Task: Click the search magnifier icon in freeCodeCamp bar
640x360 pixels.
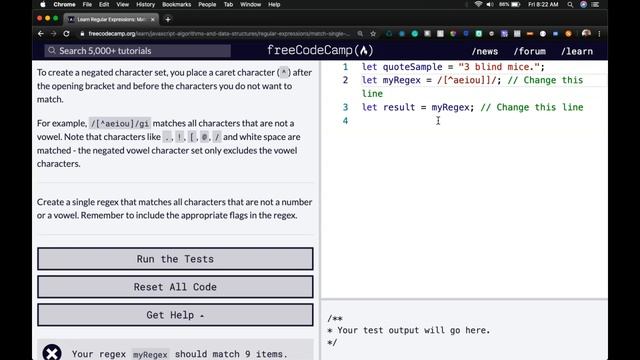Action: (52, 51)
